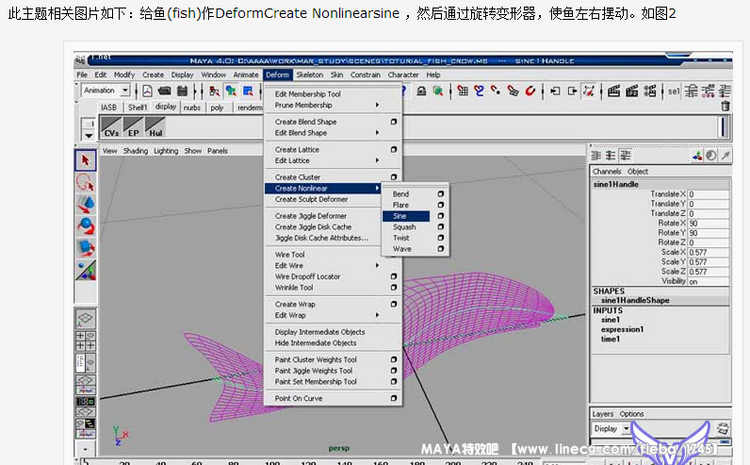The image size is (750, 465).
Task: Open Render Globals icon
Action: pyautogui.click(x=650, y=90)
